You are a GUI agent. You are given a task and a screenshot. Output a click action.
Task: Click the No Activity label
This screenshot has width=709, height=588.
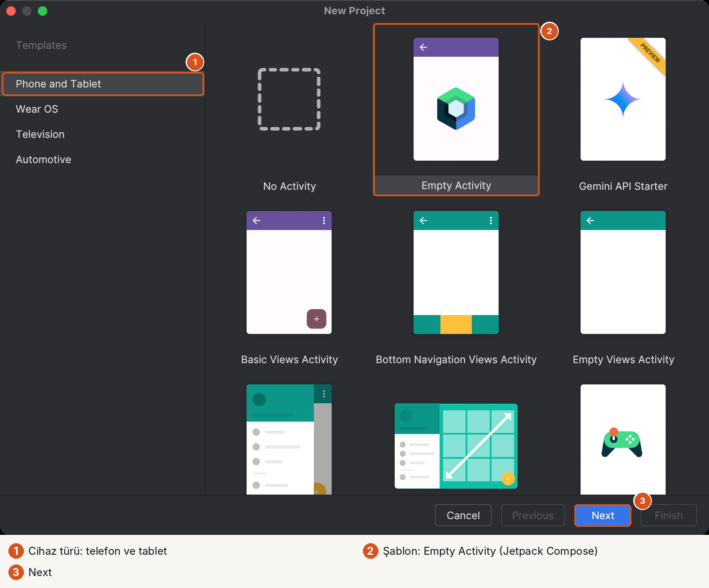(289, 186)
